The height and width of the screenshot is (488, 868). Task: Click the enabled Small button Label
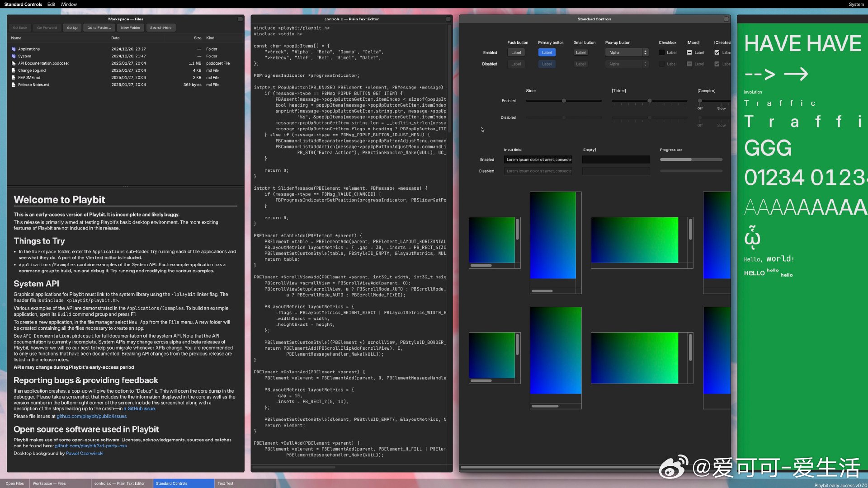580,52
